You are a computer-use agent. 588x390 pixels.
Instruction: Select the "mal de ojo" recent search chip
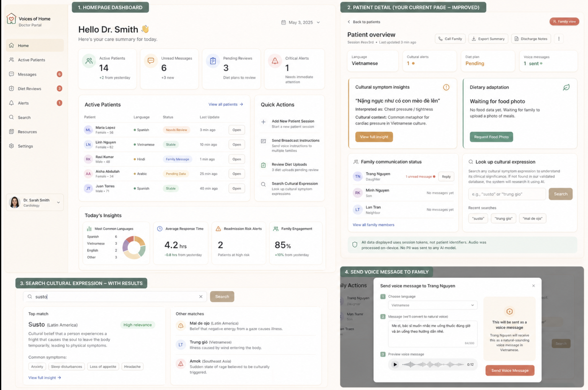coord(533,219)
